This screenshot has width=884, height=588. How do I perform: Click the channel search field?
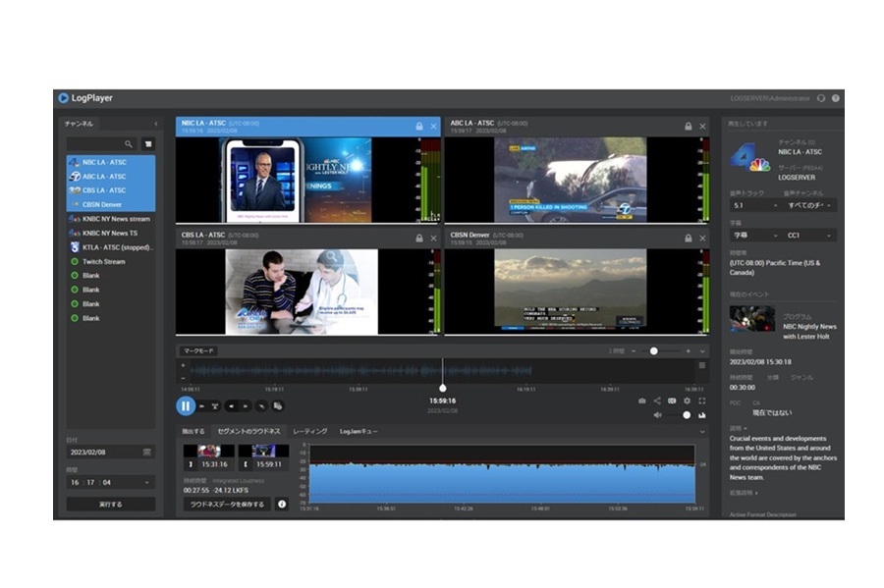pos(101,144)
